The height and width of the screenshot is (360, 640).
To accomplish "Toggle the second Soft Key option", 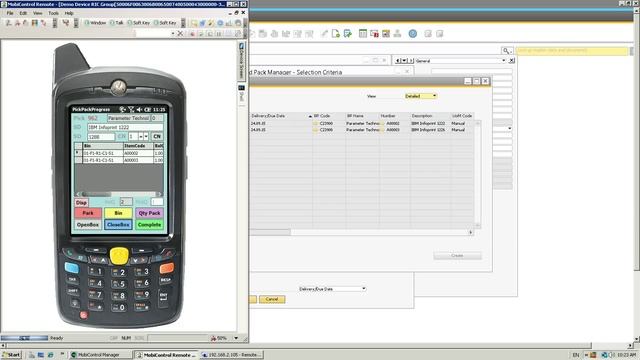I will click(x=165, y=23).
